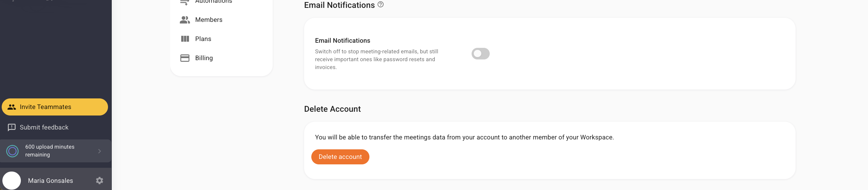Click the 600 upload minutes remaining panel
868x190 pixels.
(x=56, y=151)
